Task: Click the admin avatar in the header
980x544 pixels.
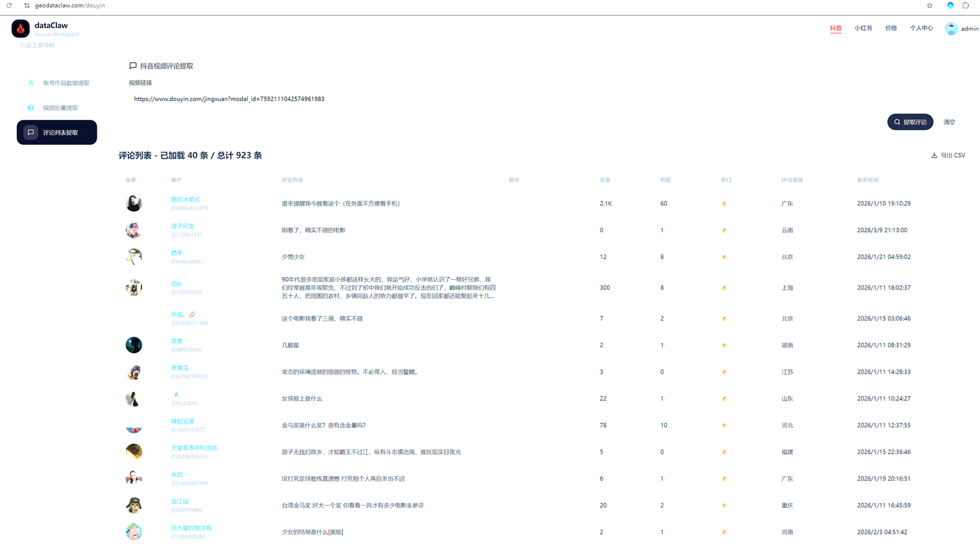Action: (x=951, y=29)
